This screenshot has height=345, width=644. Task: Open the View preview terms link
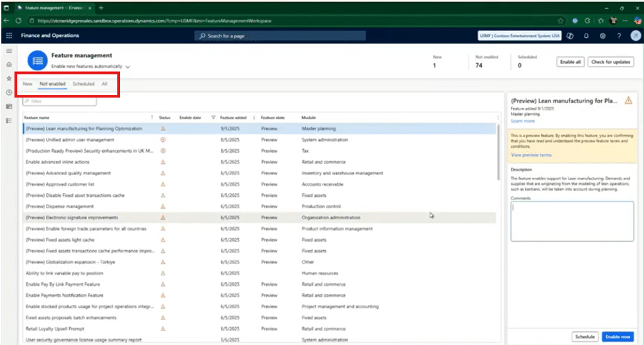pos(531,155)
